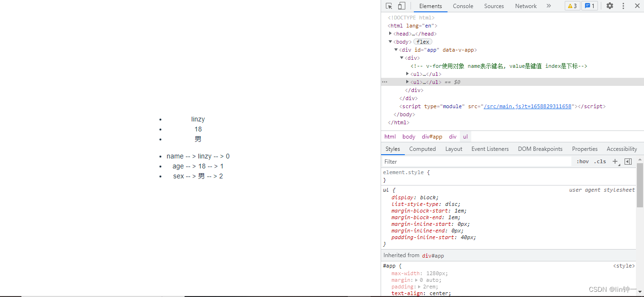Toggle the :hov element state panel

click(x=583, y=162)
